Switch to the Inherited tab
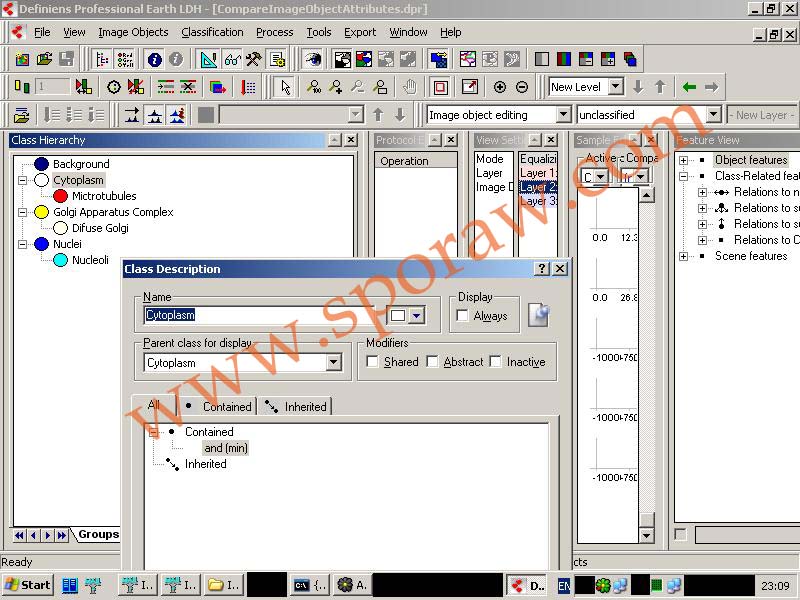 click(295, 406)
